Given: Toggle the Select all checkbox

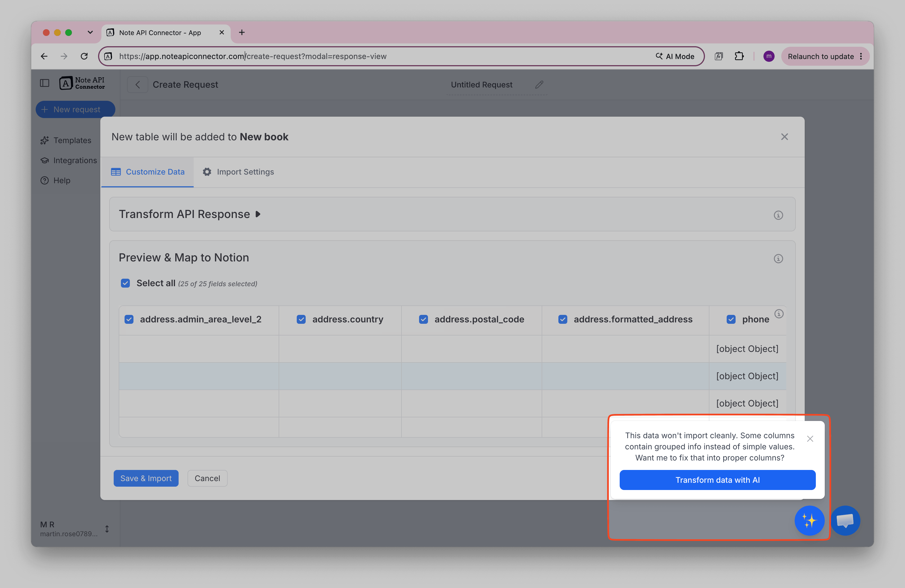Looking at the screenshot, I should pos(125,283).
